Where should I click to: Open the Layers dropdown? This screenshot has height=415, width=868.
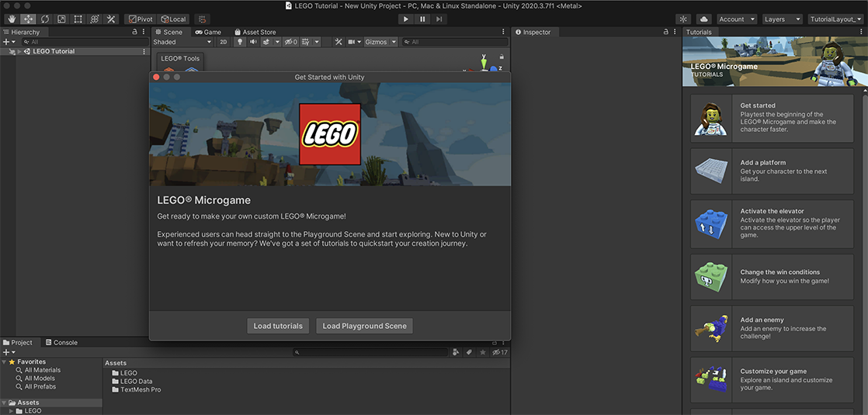click(780, 19)
